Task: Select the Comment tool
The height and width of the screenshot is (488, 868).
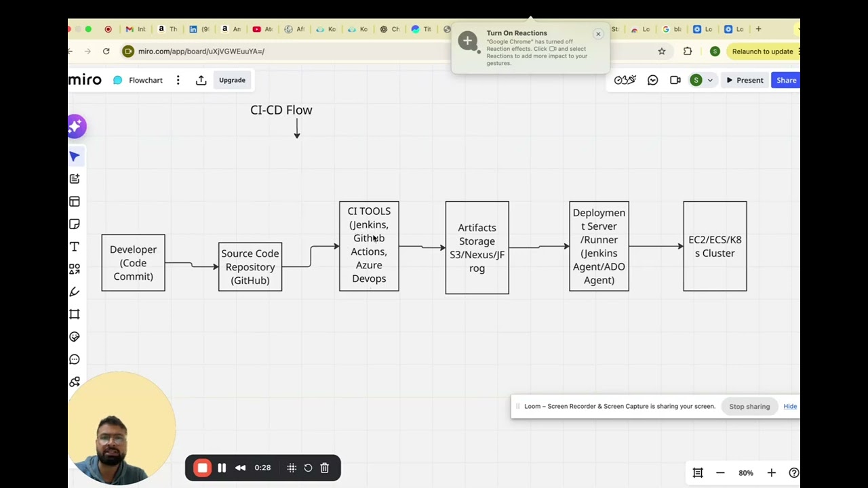Action: pyautogui.click(x=75, y=359)
